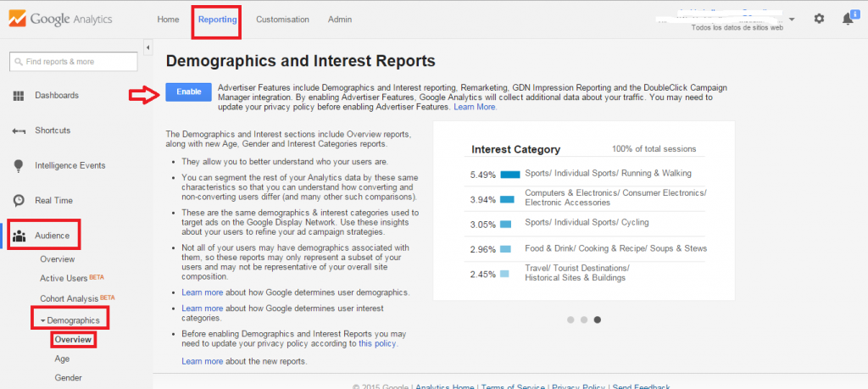
Task: Click the Shortcuts arrow icon
Action: [19, 131]
